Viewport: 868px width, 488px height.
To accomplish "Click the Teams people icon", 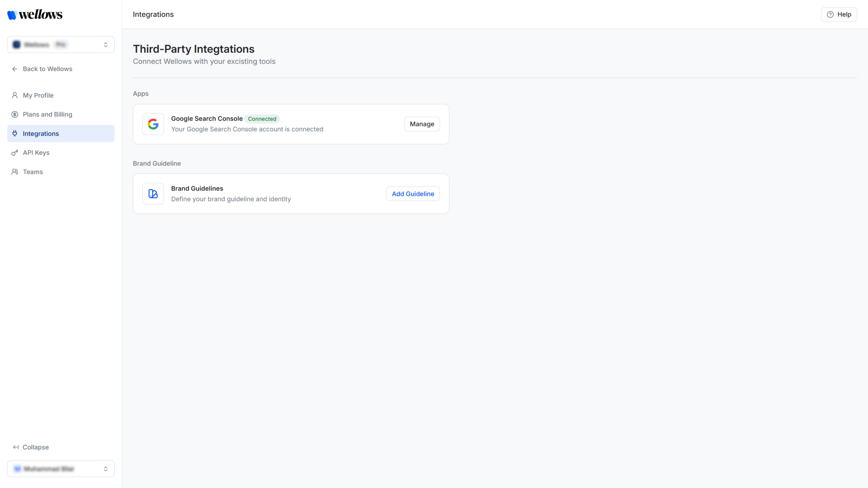I will pyautogui.click(x=15, y=171).
